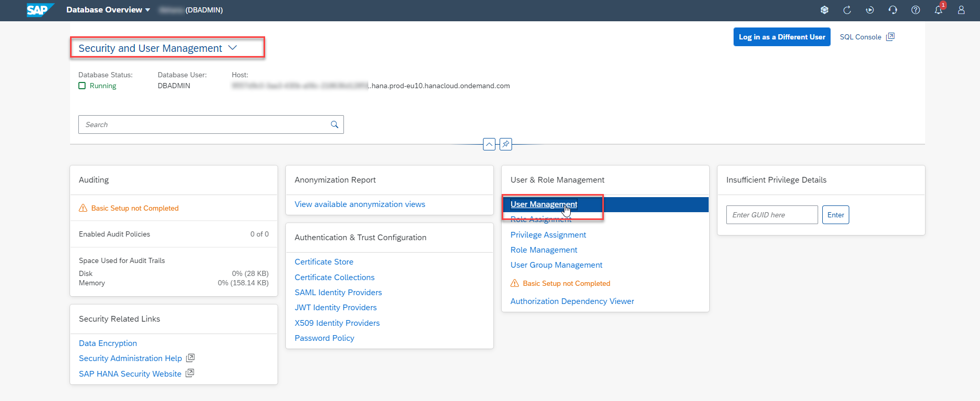Click the Auditing card title

[x=94, y=180]
